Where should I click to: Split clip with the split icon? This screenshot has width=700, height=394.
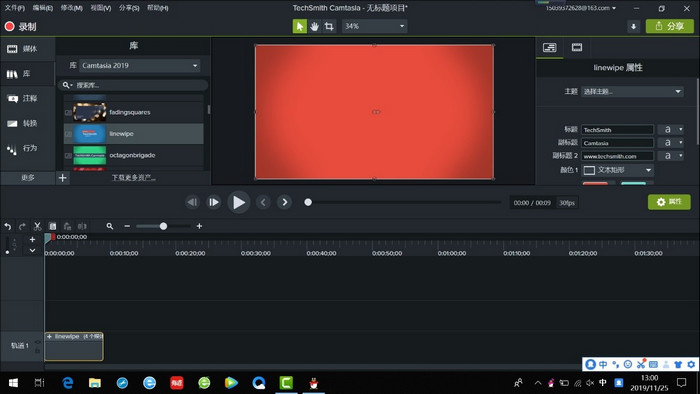(x=82, y=226)
